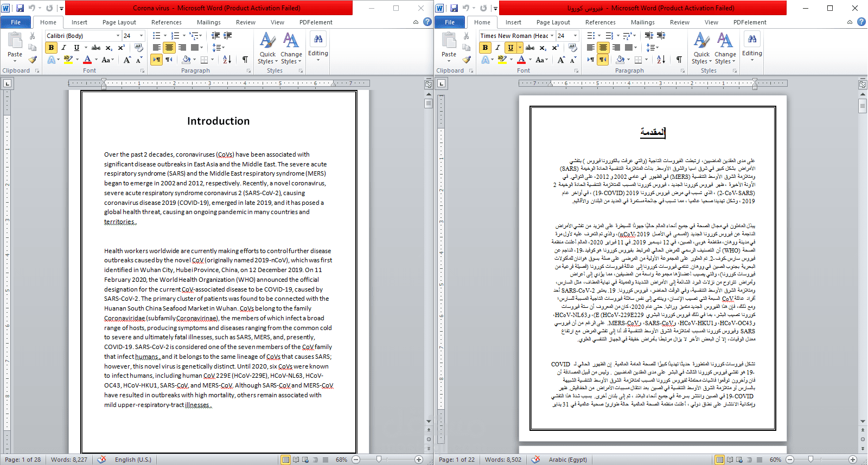Toggle ruler button above the left window's scrollbar
The height and width of the screenshot is (465, 868).
point(429,84)
